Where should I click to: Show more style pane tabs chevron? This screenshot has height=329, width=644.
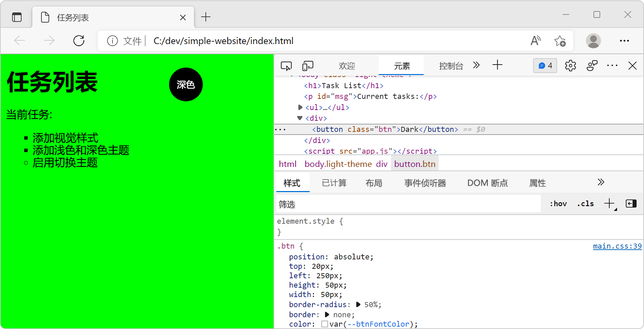point(601,182)
